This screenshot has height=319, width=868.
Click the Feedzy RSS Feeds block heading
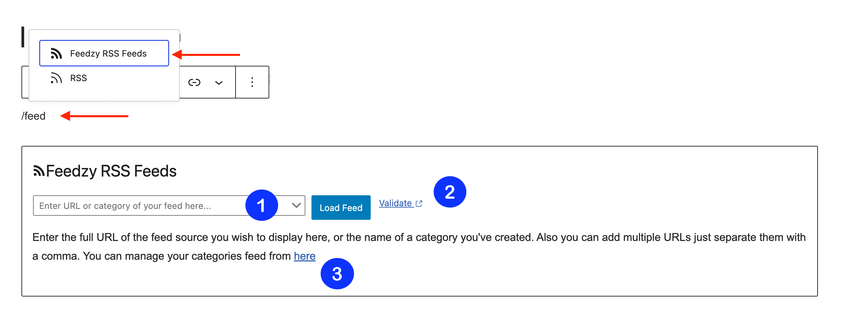111,171
